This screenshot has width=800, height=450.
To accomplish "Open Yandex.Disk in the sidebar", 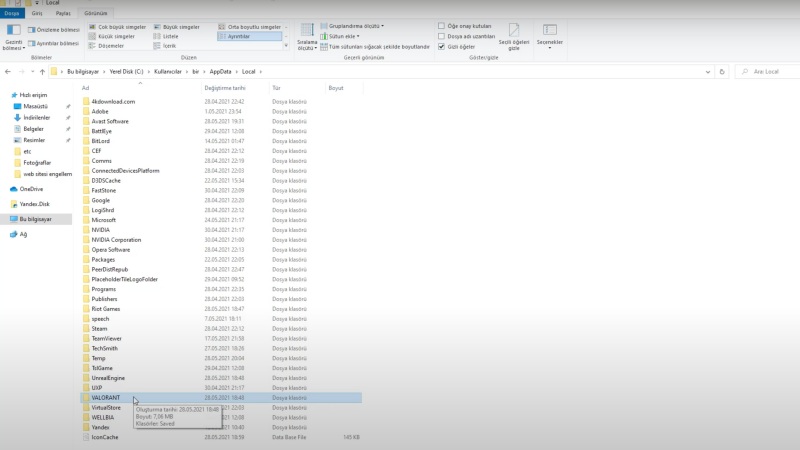I will click(34, 204).
